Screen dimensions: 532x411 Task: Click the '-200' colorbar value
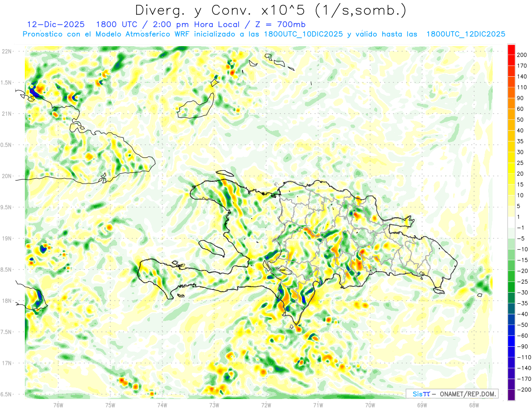pyautogui.click(x=524, y=390)
